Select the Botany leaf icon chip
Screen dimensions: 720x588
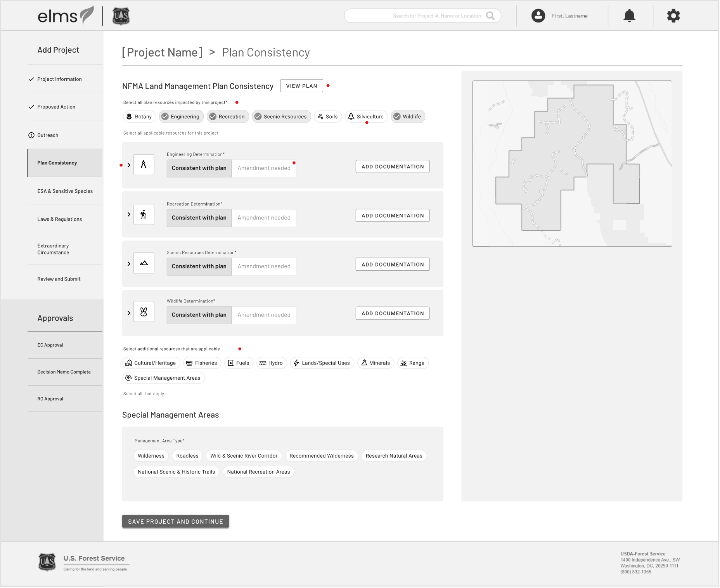point(129,116)
